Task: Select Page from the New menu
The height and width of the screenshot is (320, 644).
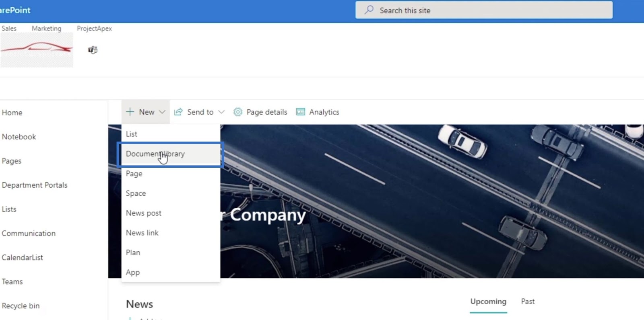Action: click(x=171, y=173)
